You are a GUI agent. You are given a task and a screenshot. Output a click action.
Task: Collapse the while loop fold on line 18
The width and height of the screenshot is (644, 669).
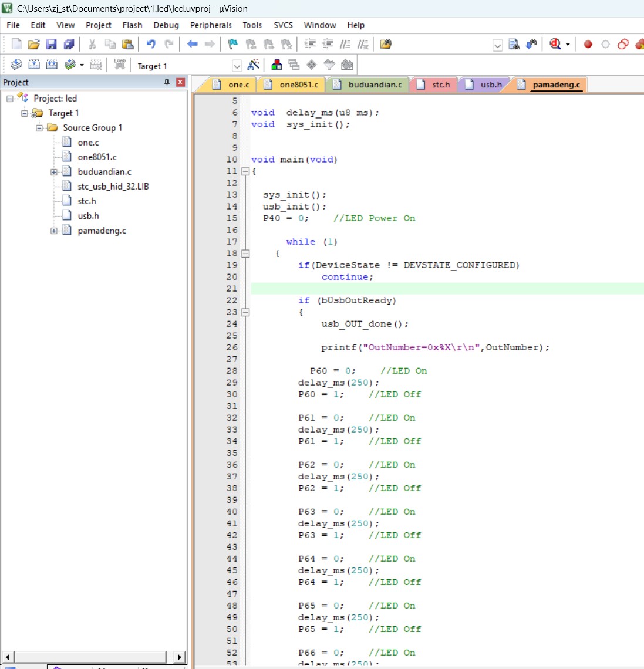245,254
